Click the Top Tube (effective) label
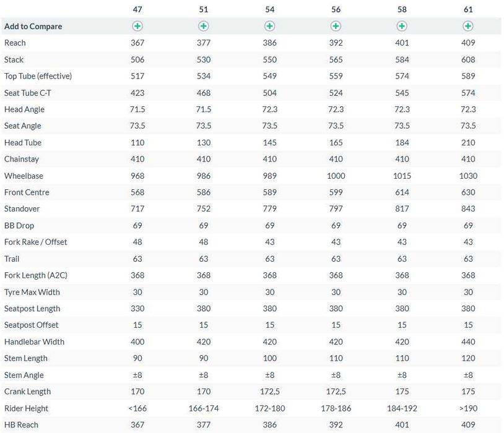 coord(38,76)
